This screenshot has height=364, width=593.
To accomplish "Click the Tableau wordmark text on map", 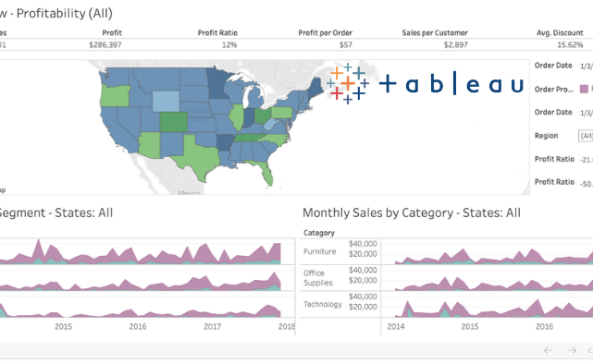I will pos(451,83).
